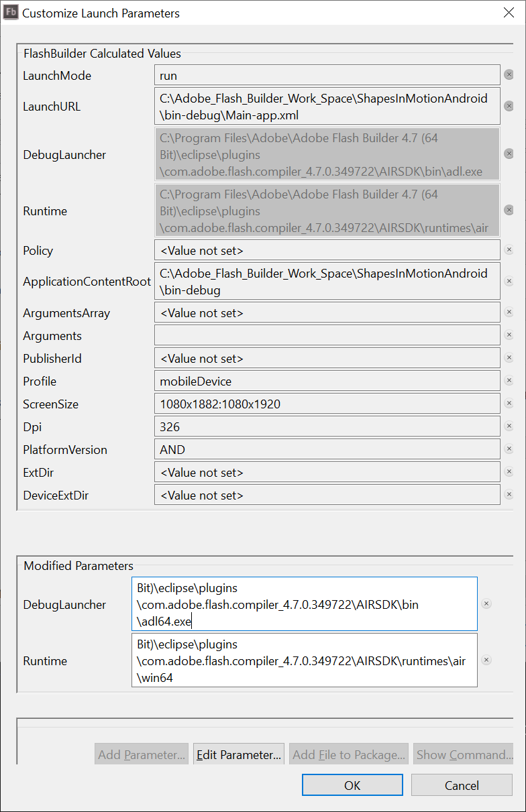
Task: Clear the LaunchMode value
Action: pyautogui.click(x=509, y=75)
